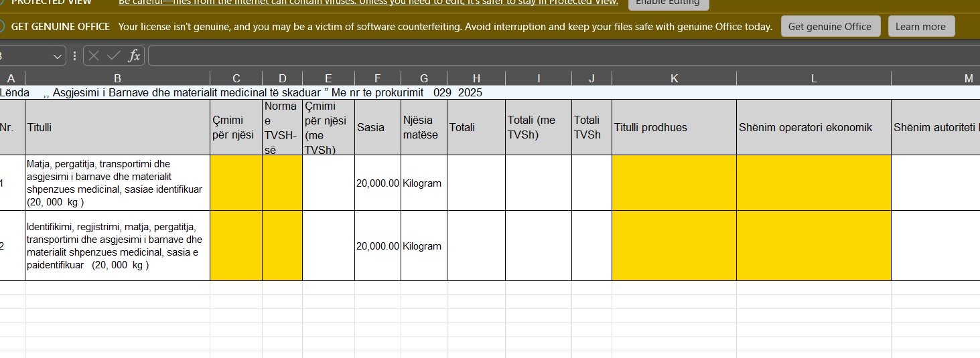Select the 20,000.00 Sasia cell in row 2
The width and height of the screenshot is (980, 358).
[378, 246]
